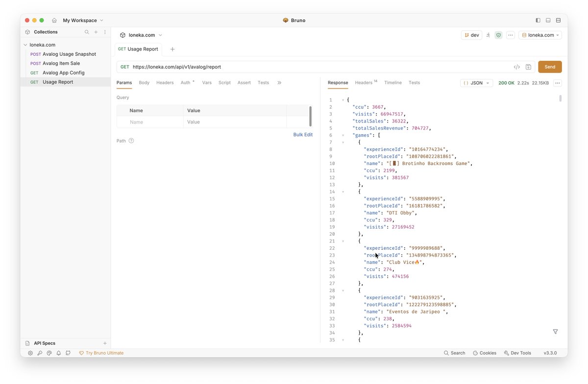Fold the game object at line 14
The image size is (588, 384).
[343, 192]
